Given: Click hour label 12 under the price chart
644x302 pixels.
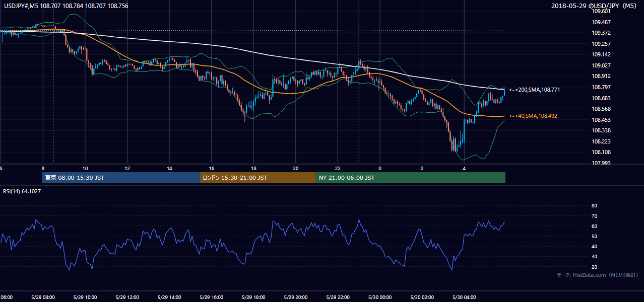Looking at the screenshot, I should [x=127, y=168].
